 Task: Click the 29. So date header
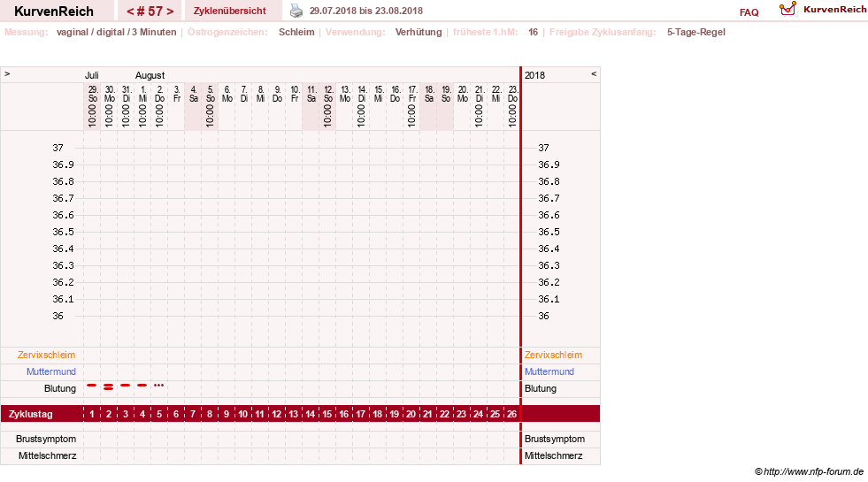point(93,94)
